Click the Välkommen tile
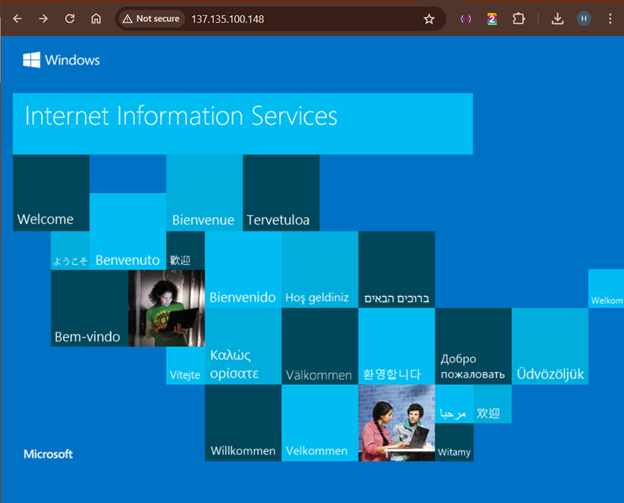Viewport: 624px width, 503px height. pyautogui.click(x=320, y=346)
